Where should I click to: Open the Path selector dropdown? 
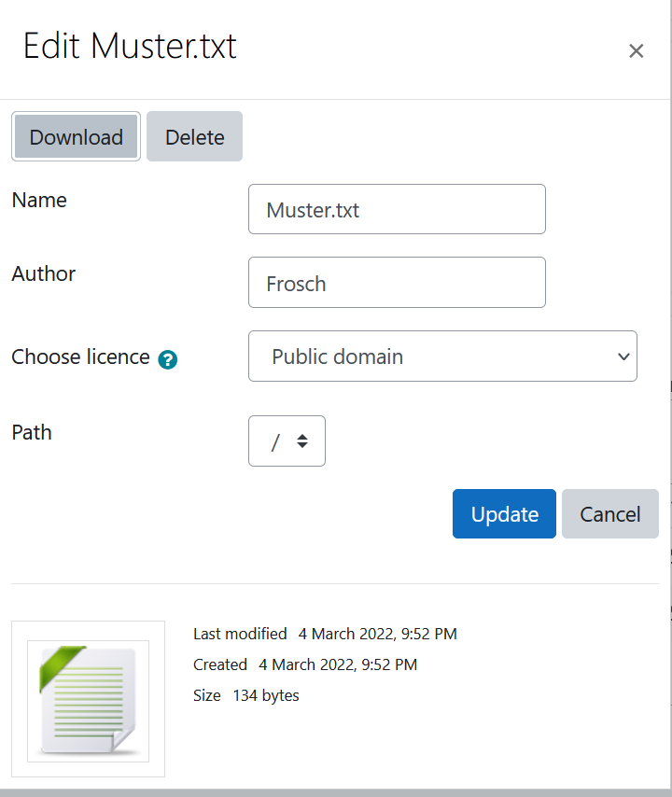tap(287, 441)
